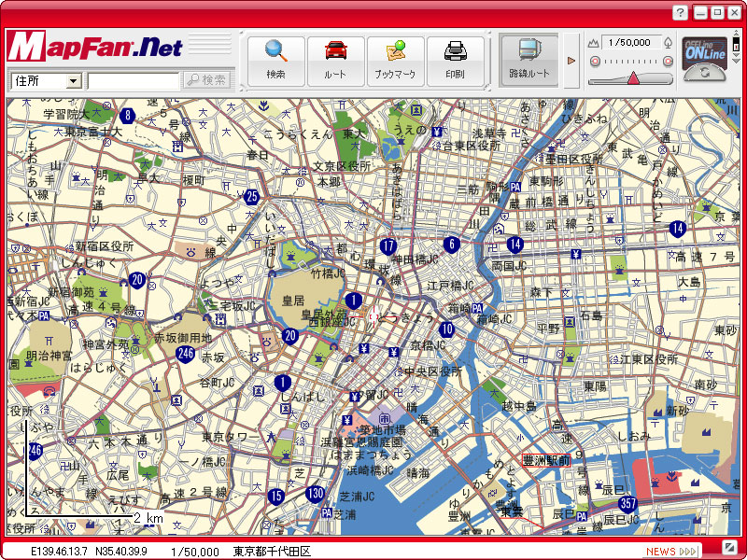This screenshot has width=747, height=560.
Task: Open the ブックマーク bookmark tool
Action: [x=395, y=61]
